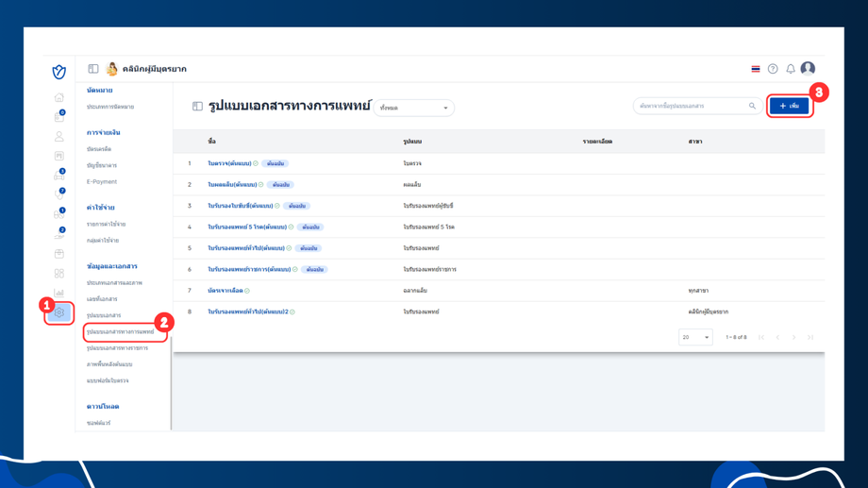The width and height of the screenshot is (868, 488).
Task: Click the ชื่อ column header
Action: tap(211, 142)
